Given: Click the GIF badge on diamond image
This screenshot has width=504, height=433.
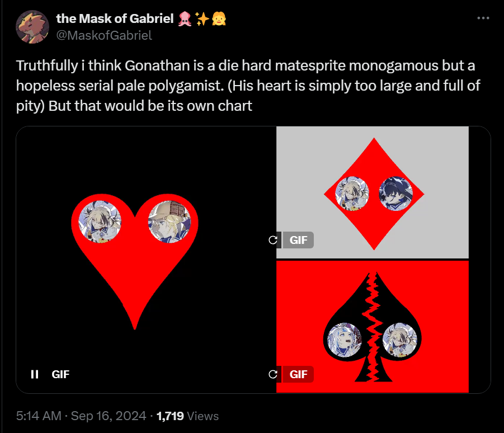Looking at the screenshot, I should pos(298,240).
